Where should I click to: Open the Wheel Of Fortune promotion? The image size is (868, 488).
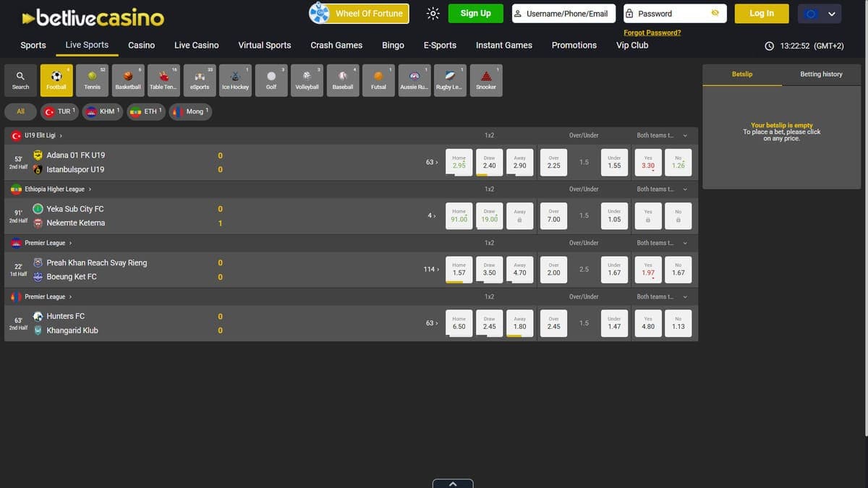(x=359, y=13)
